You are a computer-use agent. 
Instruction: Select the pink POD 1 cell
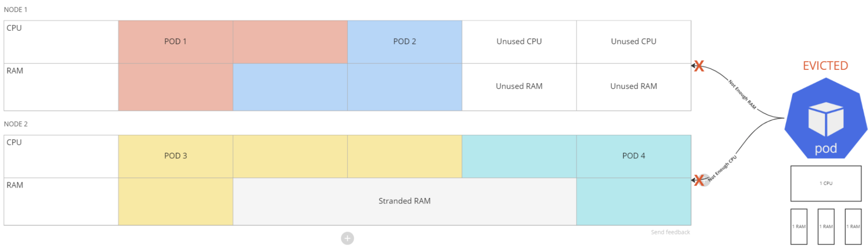point(175,41)
